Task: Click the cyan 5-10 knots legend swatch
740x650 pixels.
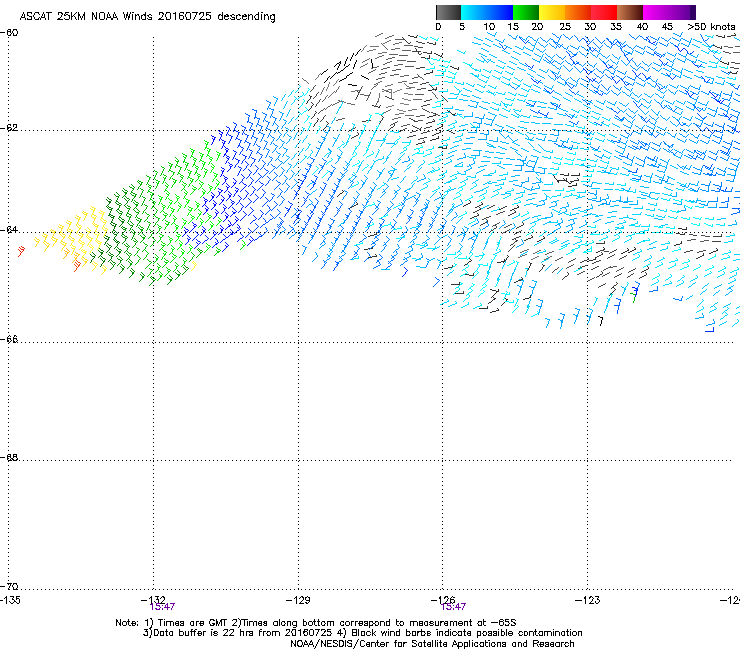Action: click(x=474, y=12)
